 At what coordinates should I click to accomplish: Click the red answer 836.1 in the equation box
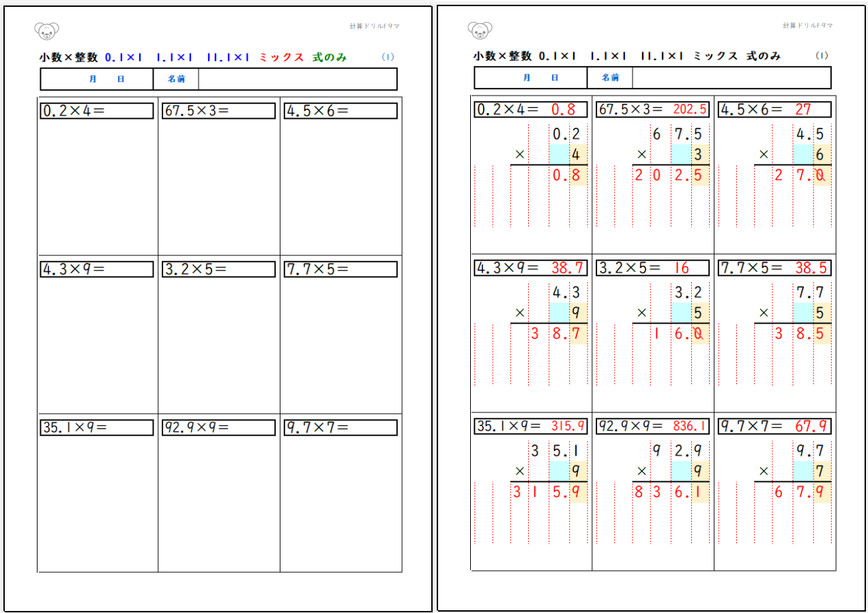tap(689, 427)
